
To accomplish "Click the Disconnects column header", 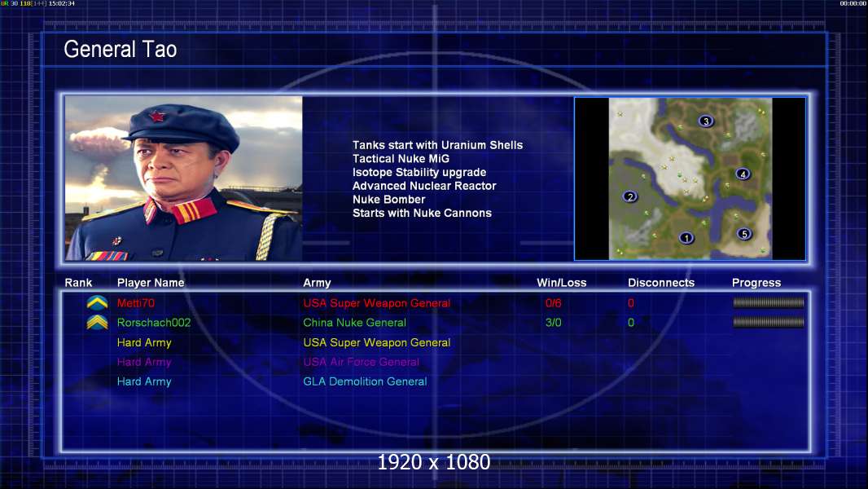I will [x=661, y=283].
